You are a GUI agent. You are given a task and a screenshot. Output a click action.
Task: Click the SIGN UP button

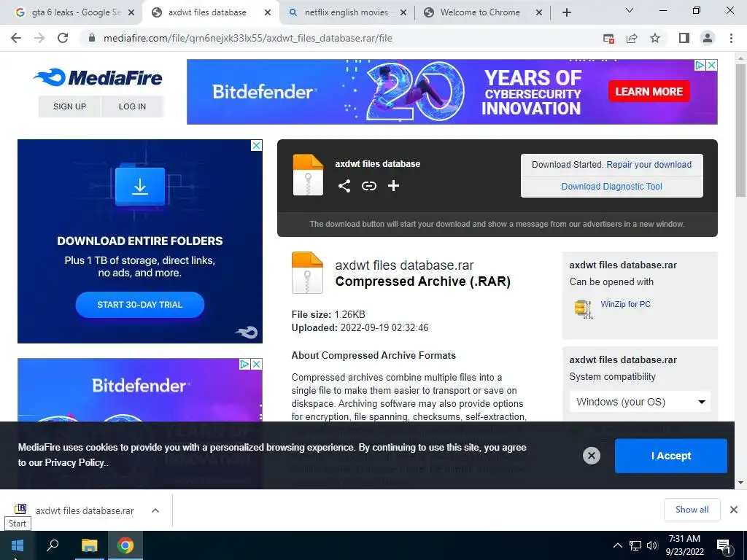(x=69, y=106)
